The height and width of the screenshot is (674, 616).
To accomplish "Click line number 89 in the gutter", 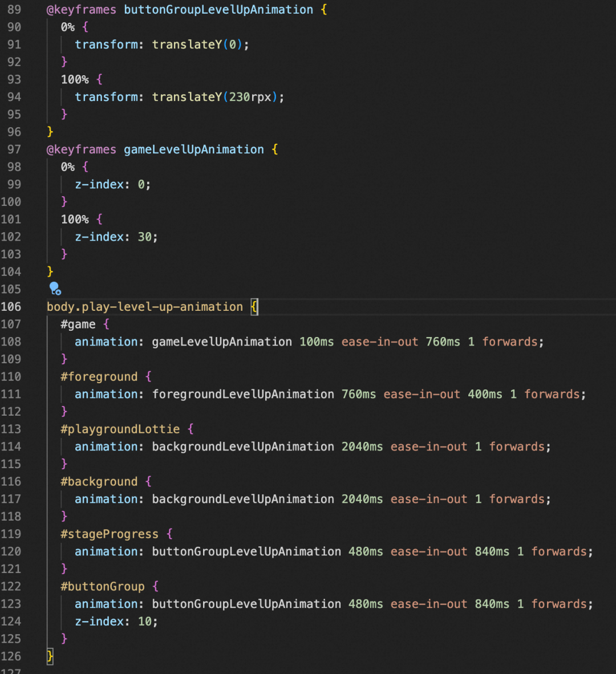I will [x=14, y=10].
